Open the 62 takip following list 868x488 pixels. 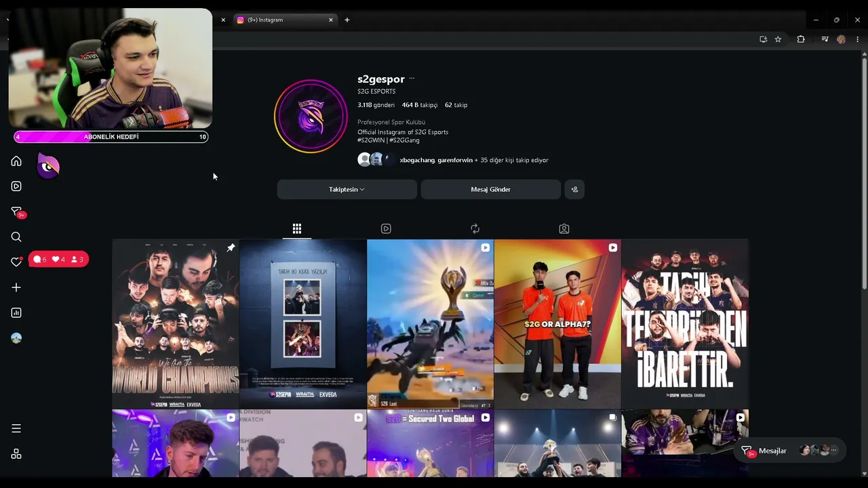tap(456, 105)
